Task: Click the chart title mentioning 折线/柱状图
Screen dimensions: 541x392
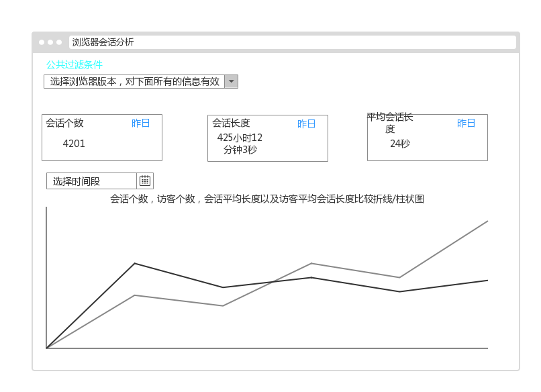Action: (267, 199)
